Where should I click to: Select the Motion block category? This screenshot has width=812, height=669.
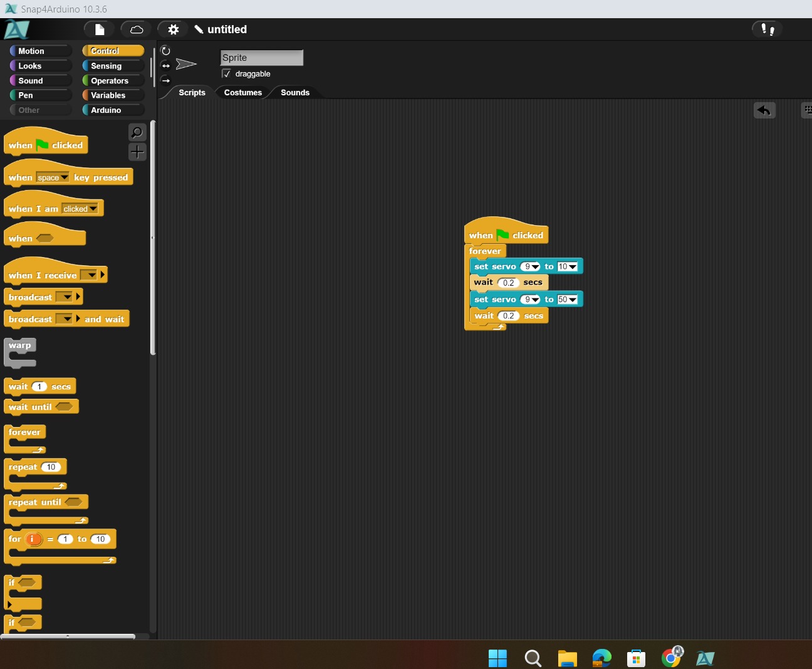pyautogui.click(x=41, y=51)
